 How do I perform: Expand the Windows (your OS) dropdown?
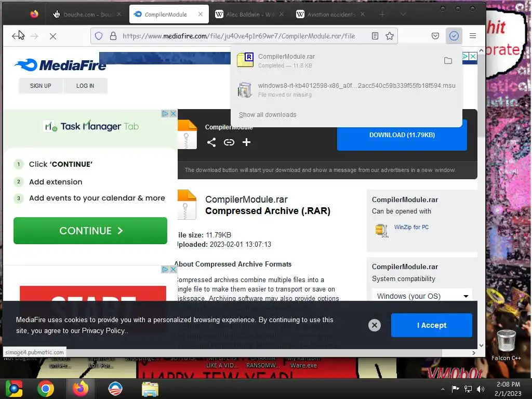tap(422, 296)
